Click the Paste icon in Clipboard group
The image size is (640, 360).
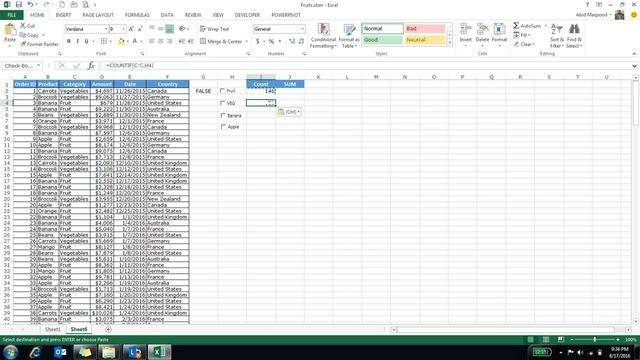[10, 30]
